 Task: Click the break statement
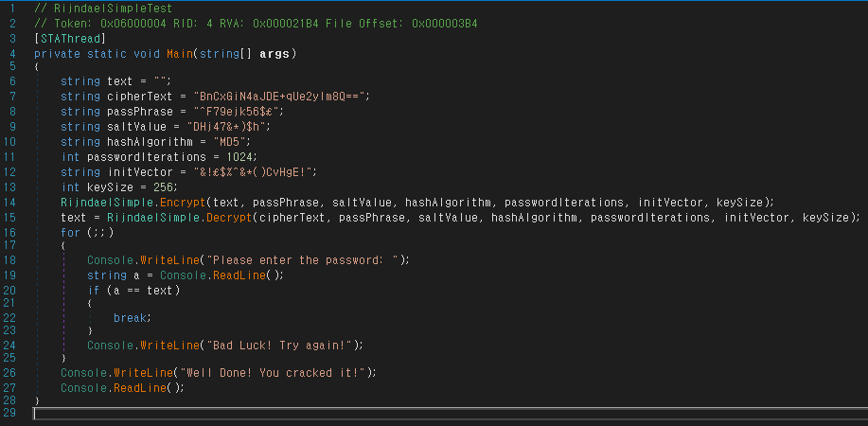[132, 318]
